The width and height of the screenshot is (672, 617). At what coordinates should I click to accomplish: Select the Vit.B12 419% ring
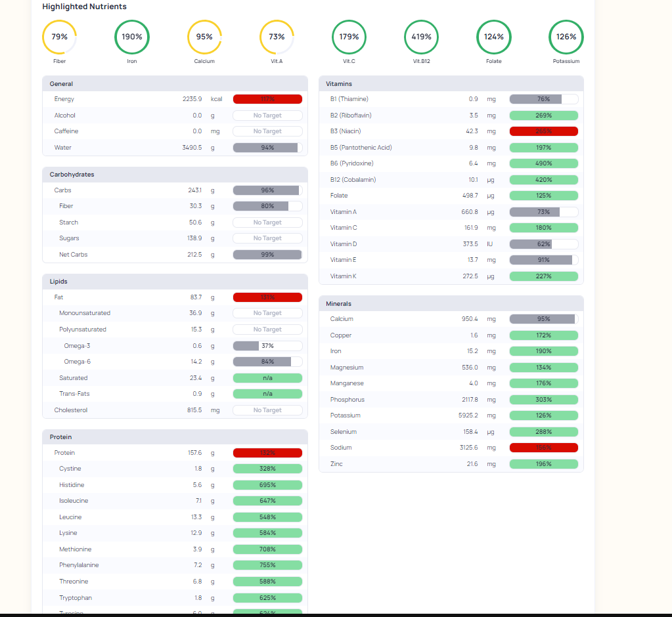coord(421,37)
